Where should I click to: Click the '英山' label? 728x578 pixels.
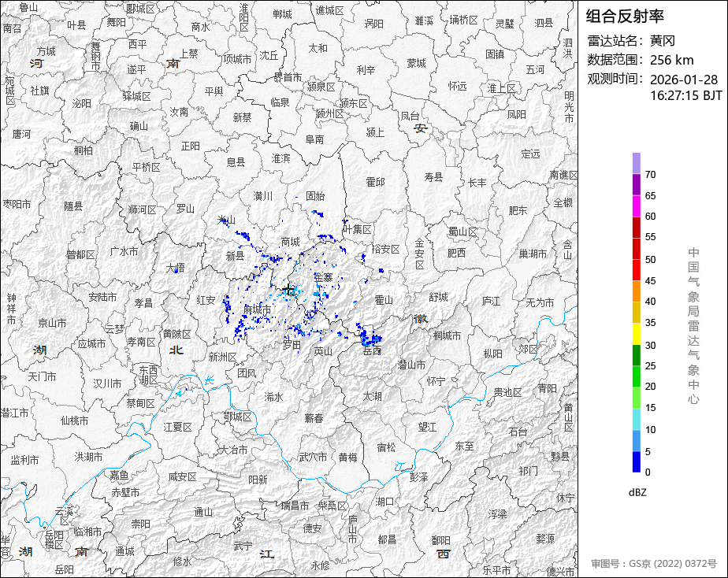tap(323, 351)
